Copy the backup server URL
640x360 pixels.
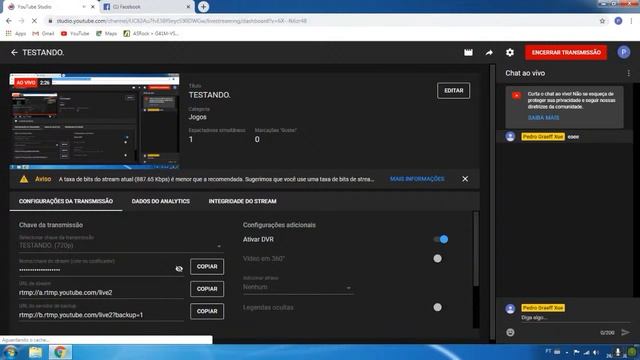(207, 311)
